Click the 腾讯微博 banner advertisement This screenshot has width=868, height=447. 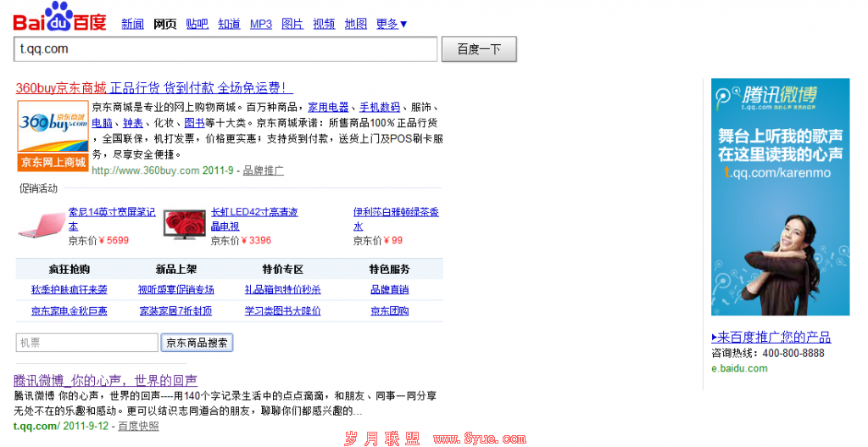click(781, 197)
